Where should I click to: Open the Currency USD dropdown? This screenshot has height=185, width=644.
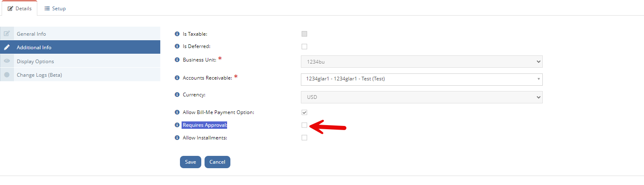click(x=421, y=97)
